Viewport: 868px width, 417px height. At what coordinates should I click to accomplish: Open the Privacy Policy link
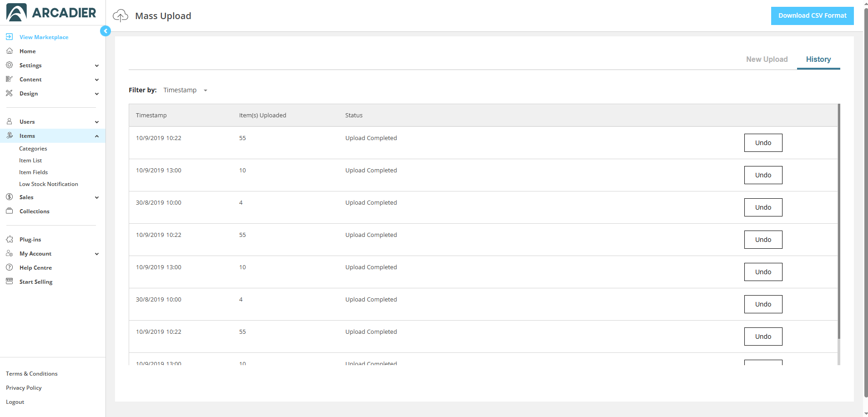point(24,388)
